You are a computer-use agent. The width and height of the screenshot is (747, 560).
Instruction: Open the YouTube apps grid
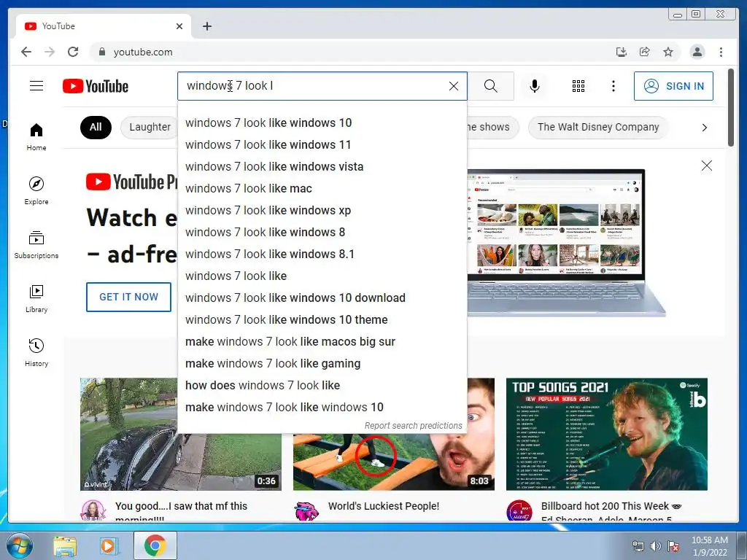(x=578, y=86)
